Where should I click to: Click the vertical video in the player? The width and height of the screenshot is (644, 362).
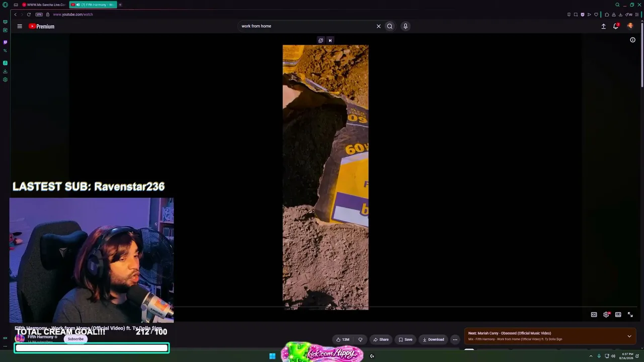326,177
